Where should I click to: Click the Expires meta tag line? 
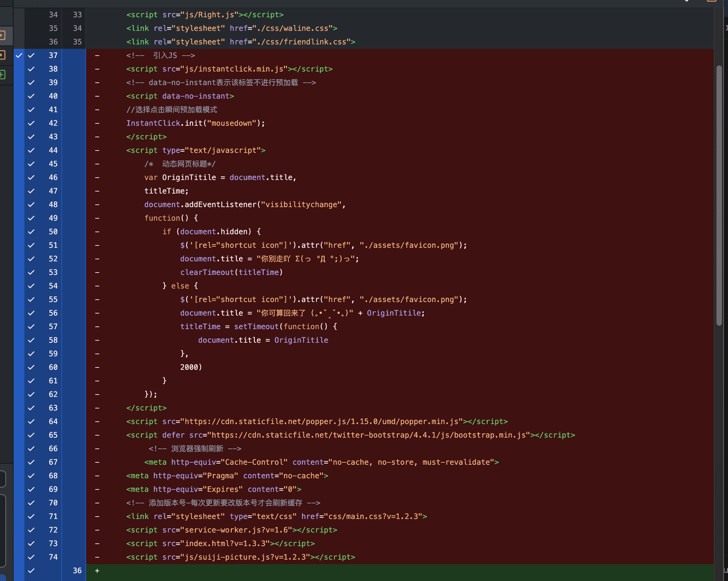(x=214, y=489)
